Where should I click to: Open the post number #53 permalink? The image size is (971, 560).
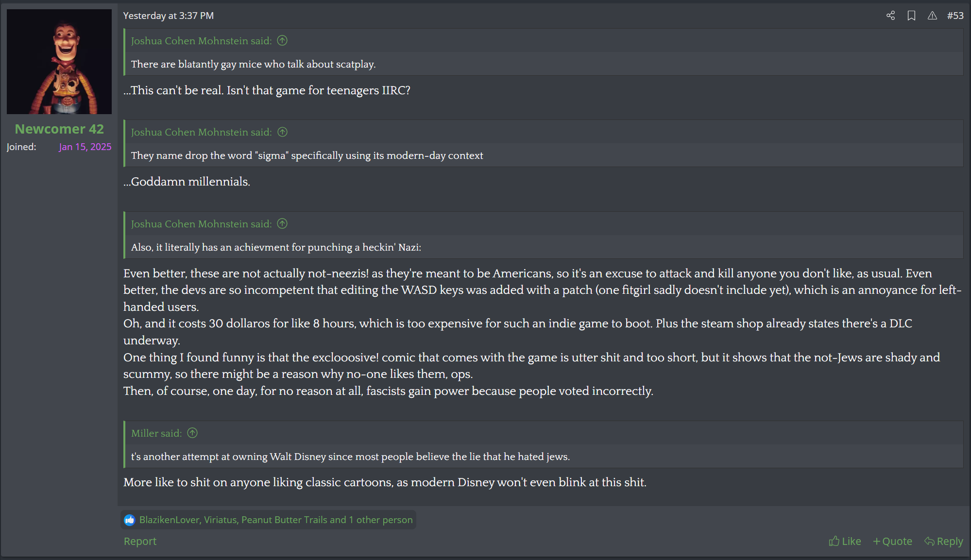955,16
